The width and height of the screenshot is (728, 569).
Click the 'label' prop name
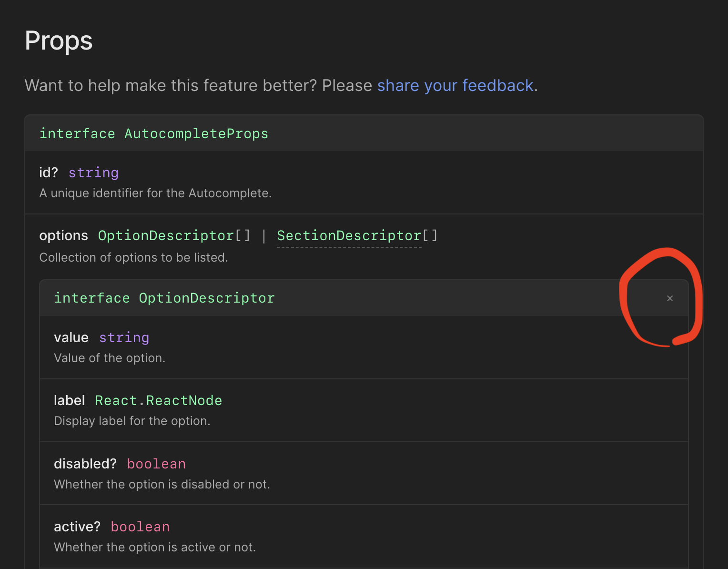(x=69, y=400)
